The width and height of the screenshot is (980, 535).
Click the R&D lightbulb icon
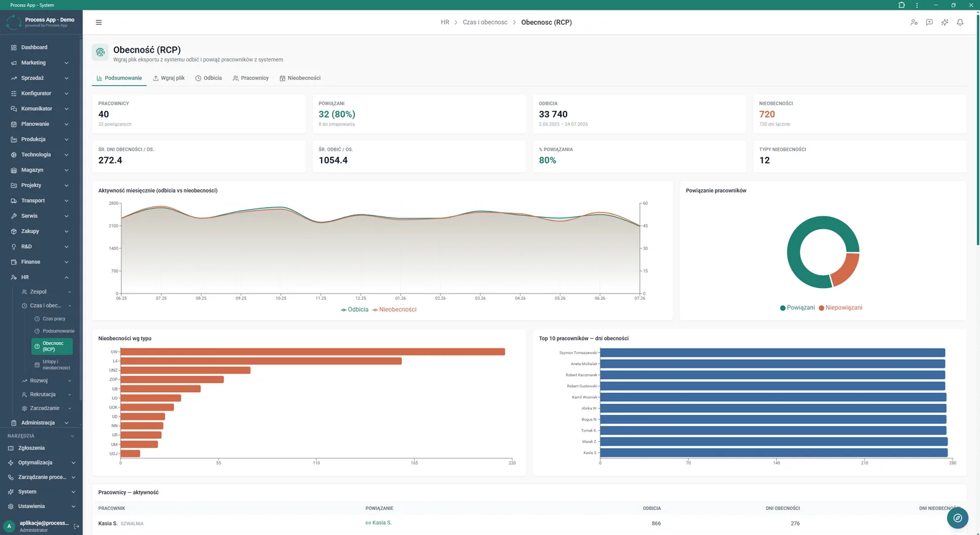(13, 247)
